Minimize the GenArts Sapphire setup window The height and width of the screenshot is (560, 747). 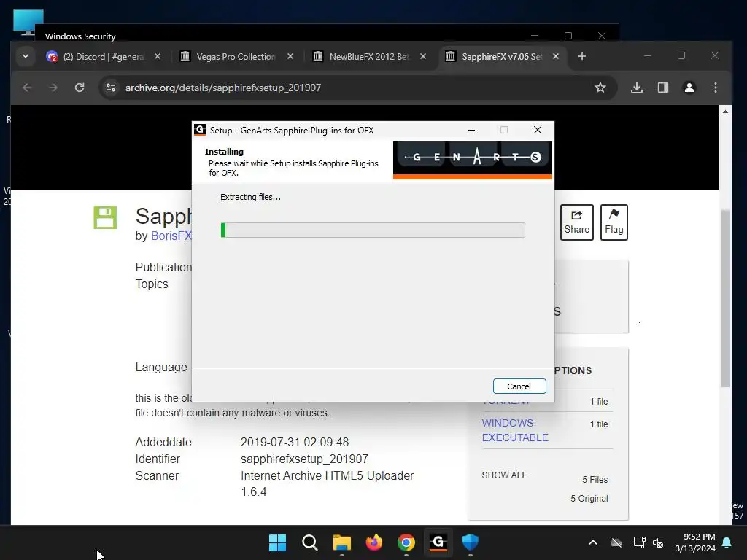tap(471, 130)
